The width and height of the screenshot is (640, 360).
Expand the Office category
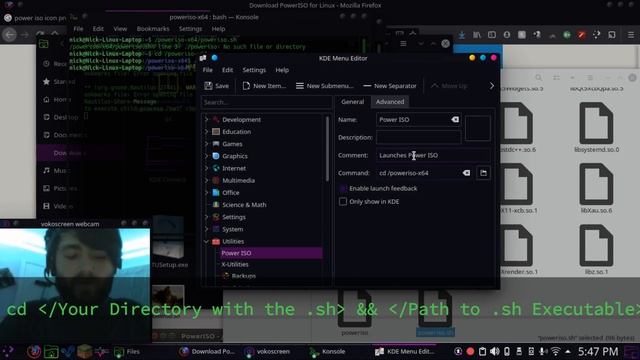(207, 193)
